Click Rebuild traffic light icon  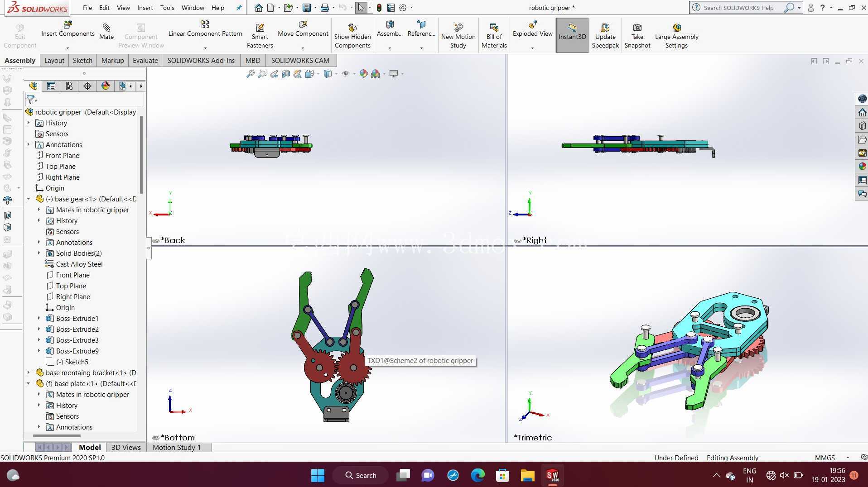pyautogui.click(x=379, y=8)
